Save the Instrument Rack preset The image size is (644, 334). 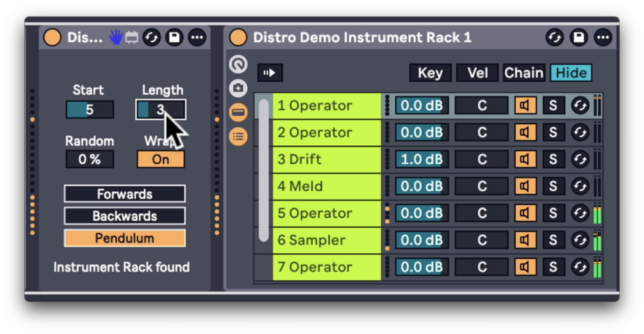pos(579,38)
